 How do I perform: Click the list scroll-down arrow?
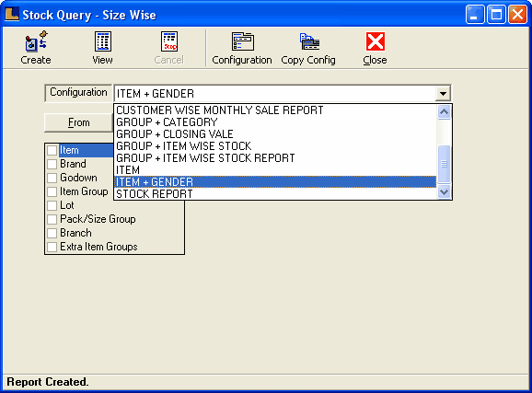445,191
